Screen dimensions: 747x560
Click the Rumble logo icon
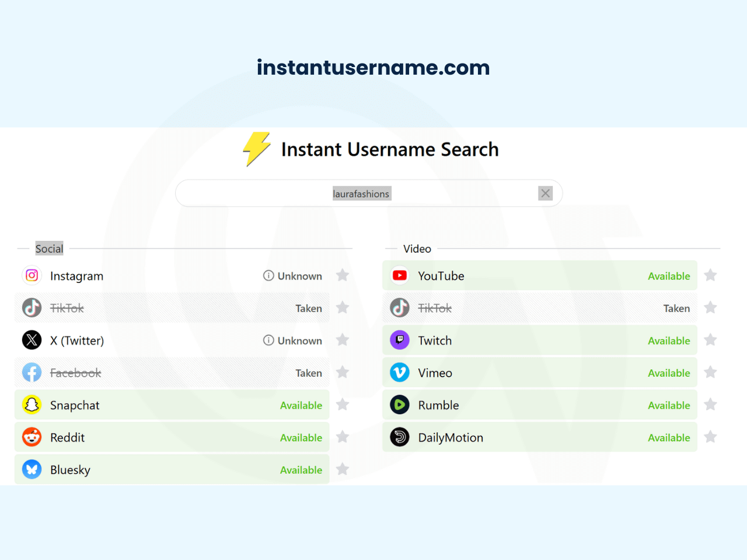point(400,405)
